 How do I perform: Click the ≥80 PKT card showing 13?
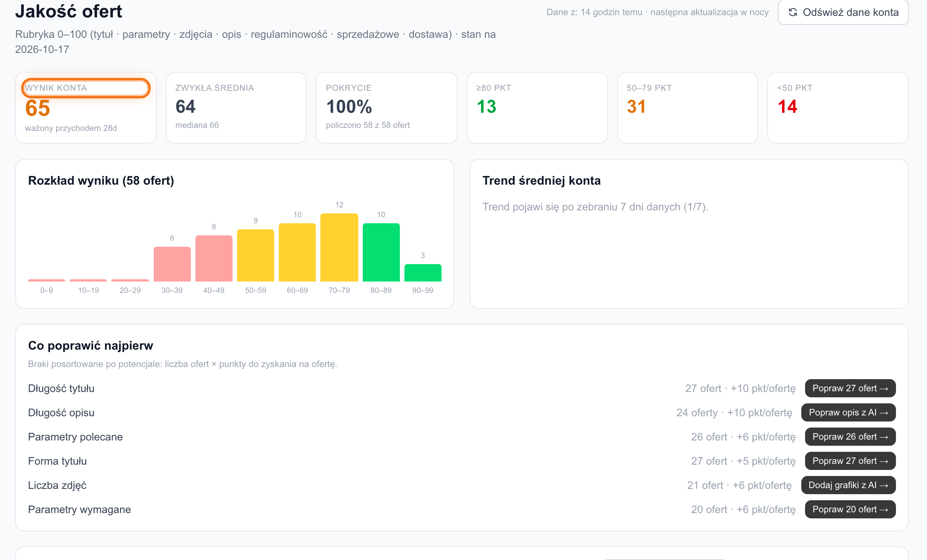pos(537,108)
